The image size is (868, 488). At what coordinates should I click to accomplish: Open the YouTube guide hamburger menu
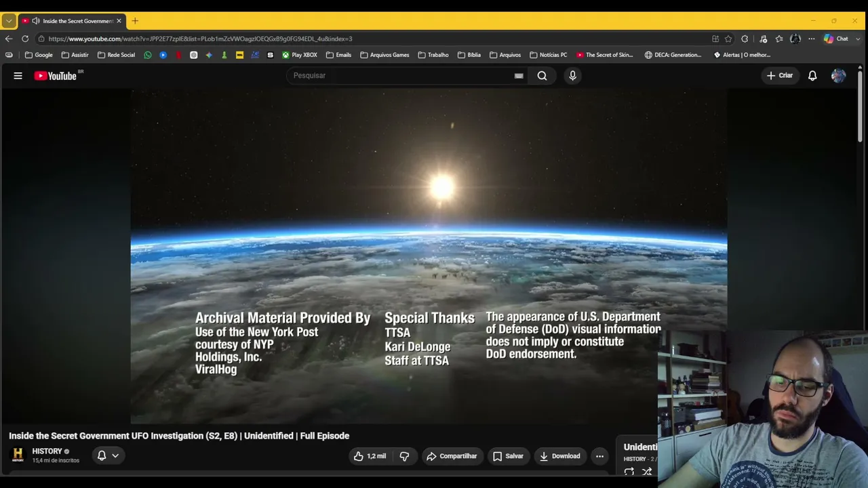coord(18,76)
